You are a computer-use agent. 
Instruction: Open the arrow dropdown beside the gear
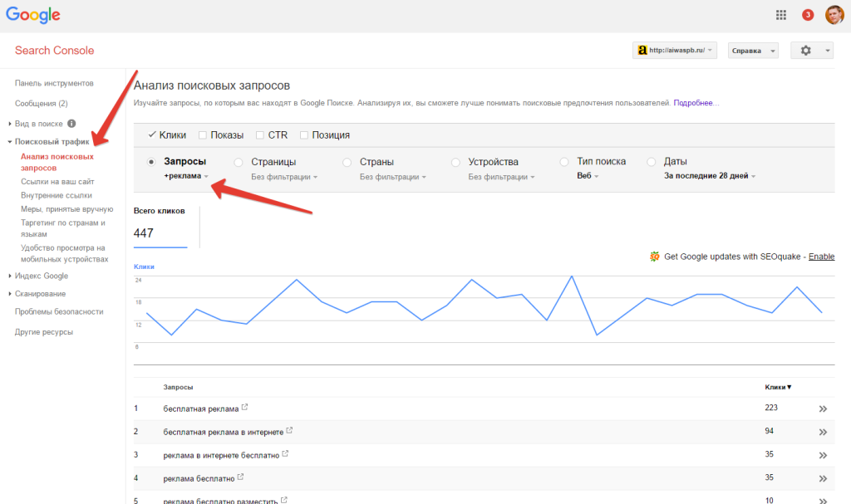click(828, 51)
